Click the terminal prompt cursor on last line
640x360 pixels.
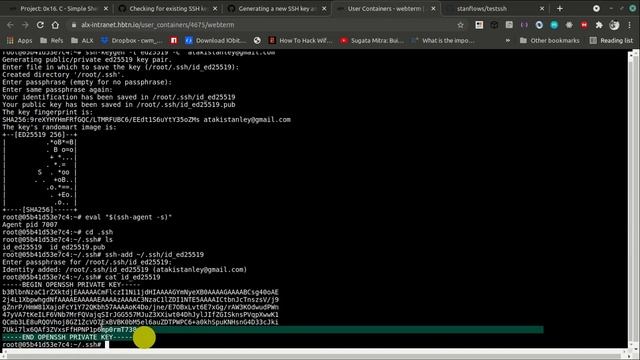[x=107, y=345]
